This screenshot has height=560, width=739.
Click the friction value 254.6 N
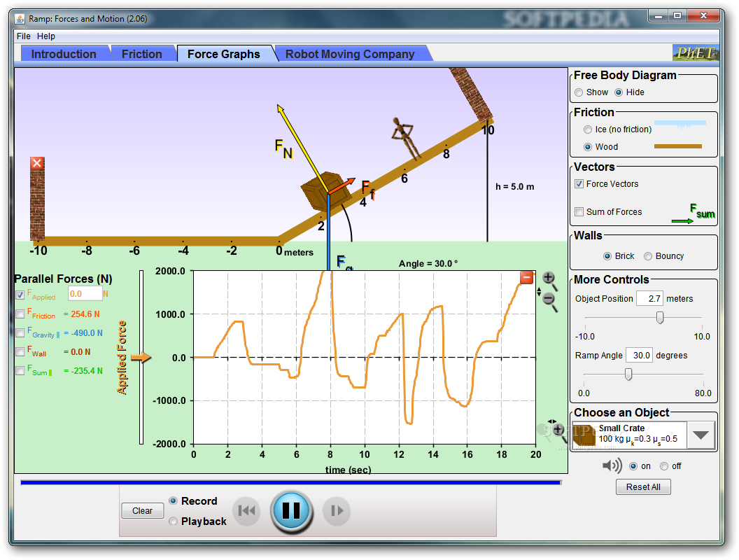point(82,314)
